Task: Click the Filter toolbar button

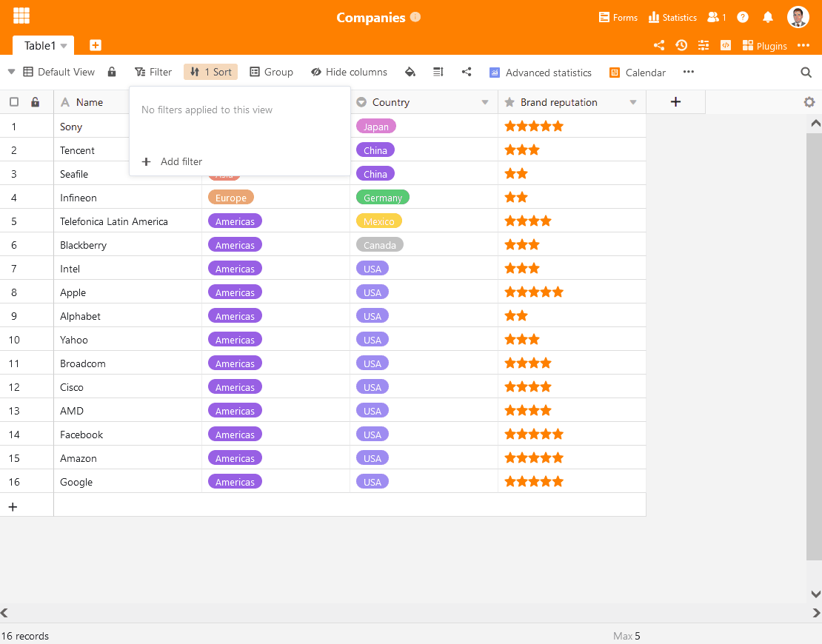Action: tap(153, 72)
